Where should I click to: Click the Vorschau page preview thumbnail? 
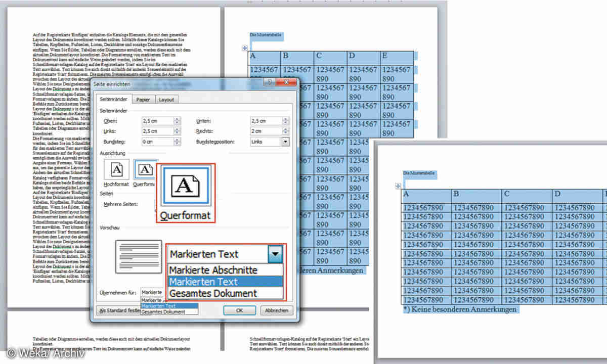tap(139, 257)
